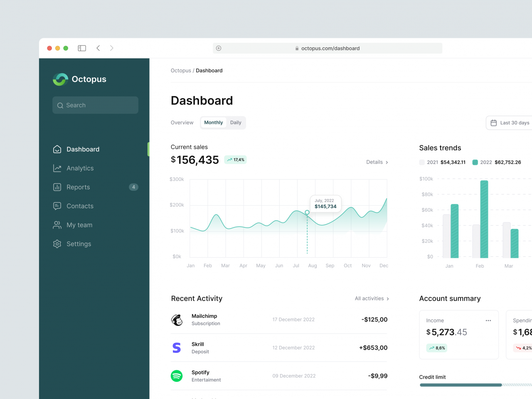Click the Search input field
Viewport: 532px width, 399px height.
click(x=95, y=105)
